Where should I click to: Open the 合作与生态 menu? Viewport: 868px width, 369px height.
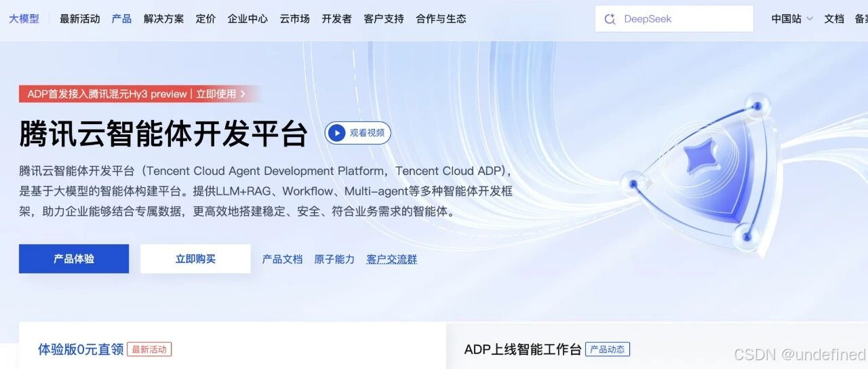coord(441,19)
